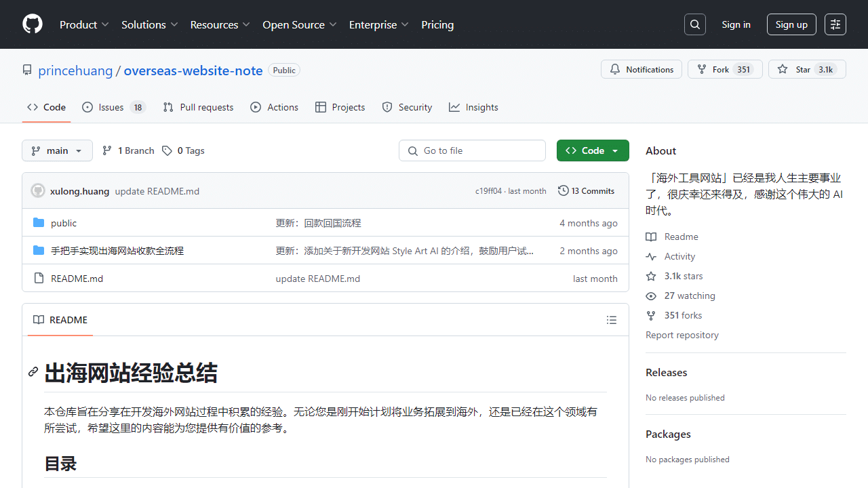Expand the Resources menu
Image resolution: width=868 pixels, height=488 pixels.
(x=220, y=24)
